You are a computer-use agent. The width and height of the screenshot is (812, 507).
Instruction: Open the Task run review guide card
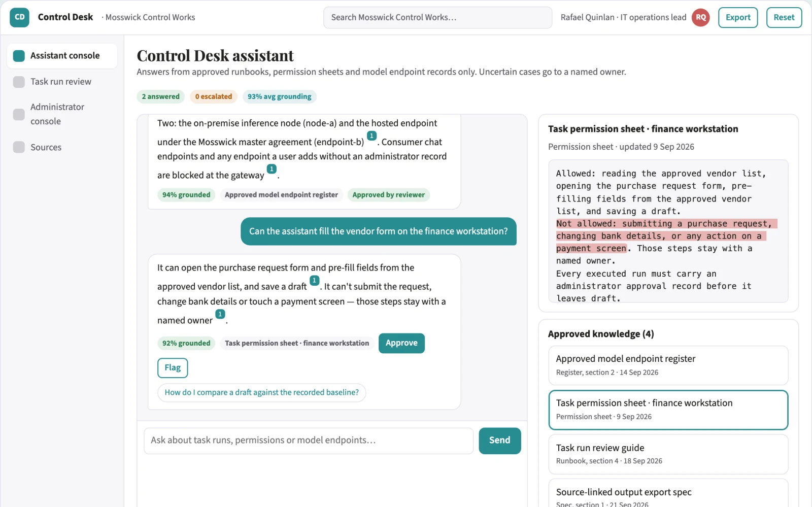(668, 454)
